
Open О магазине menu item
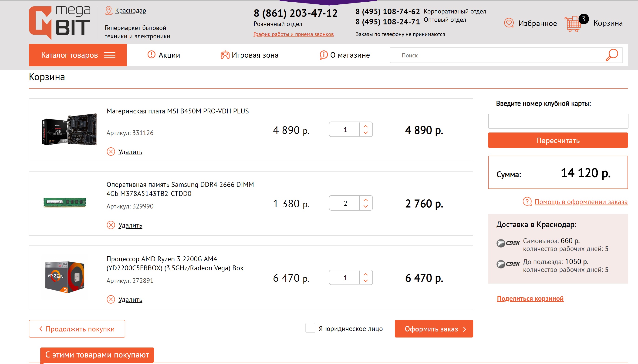345,55
